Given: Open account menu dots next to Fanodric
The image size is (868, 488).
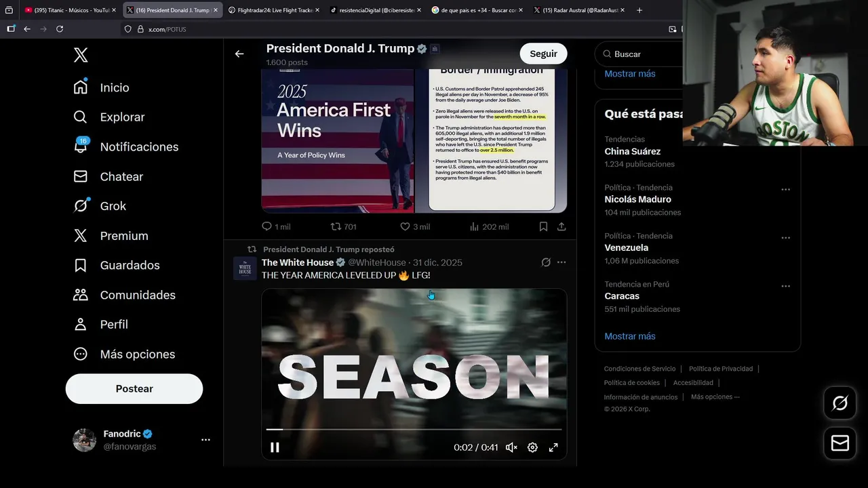Looking at the screenshot, I should click(x=205, y=440).
